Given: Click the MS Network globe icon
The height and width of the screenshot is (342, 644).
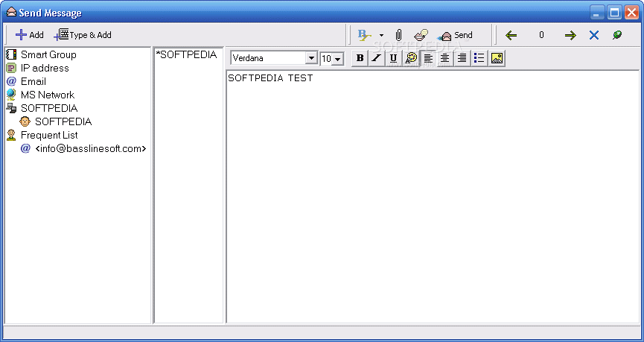Looking at the screenshot, I should click(x=11, y=95).
